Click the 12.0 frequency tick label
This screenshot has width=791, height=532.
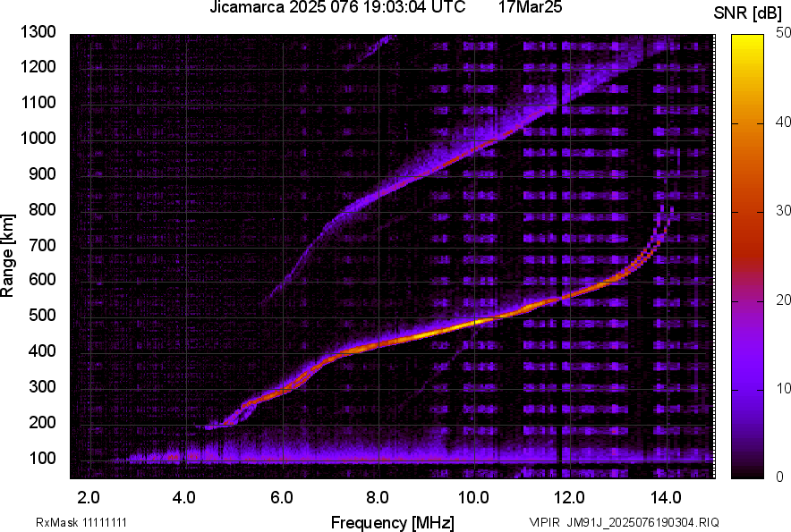[569, 498]
